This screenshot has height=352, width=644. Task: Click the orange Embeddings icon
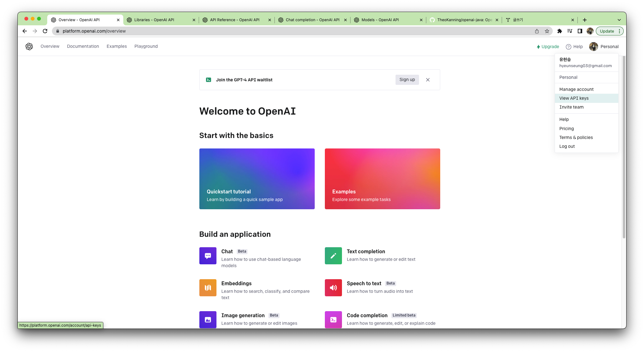pos(208,288)
